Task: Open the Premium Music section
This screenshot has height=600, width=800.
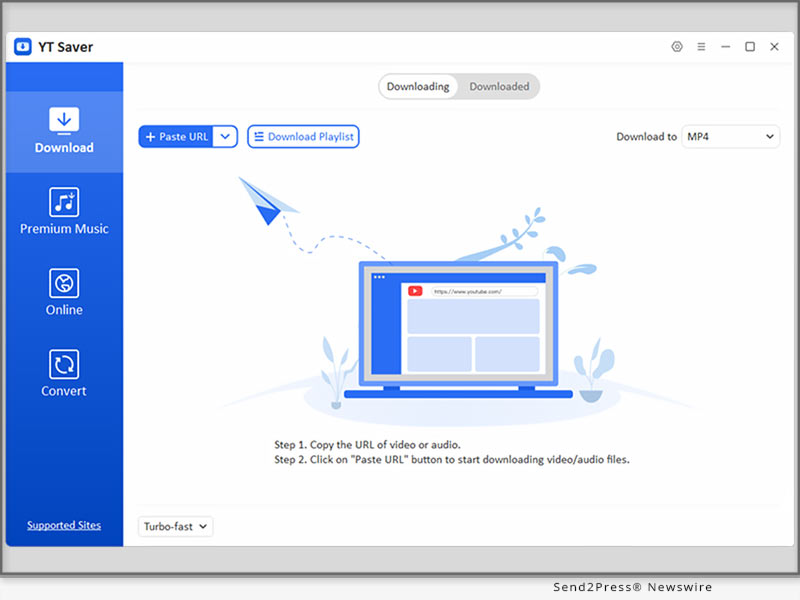Action: click(64, 211)
